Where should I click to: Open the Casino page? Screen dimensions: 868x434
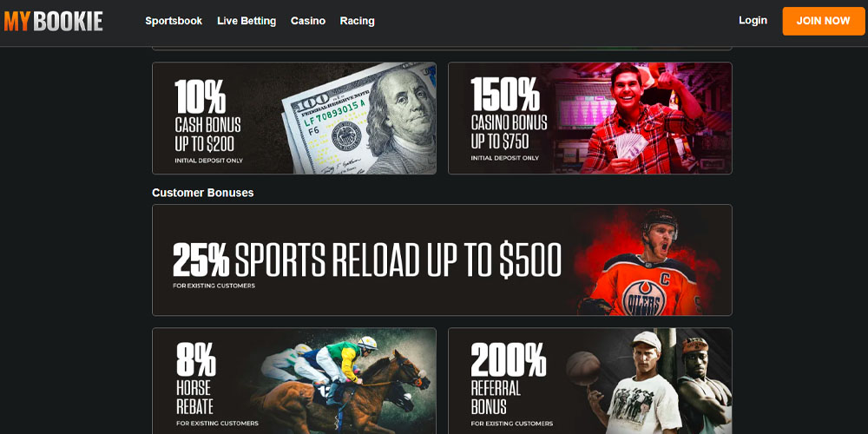coord(308,21)
